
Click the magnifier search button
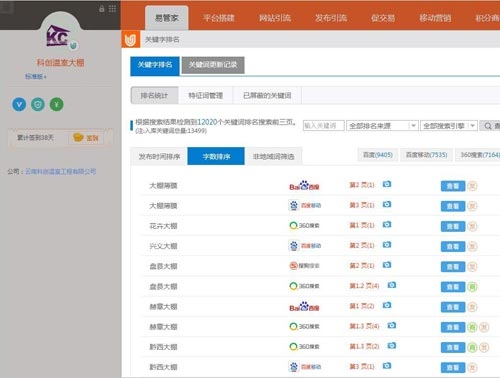[489, 126]
